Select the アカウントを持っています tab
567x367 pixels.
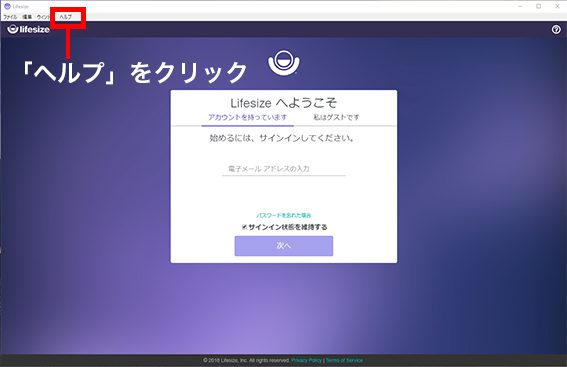point(247,118)
